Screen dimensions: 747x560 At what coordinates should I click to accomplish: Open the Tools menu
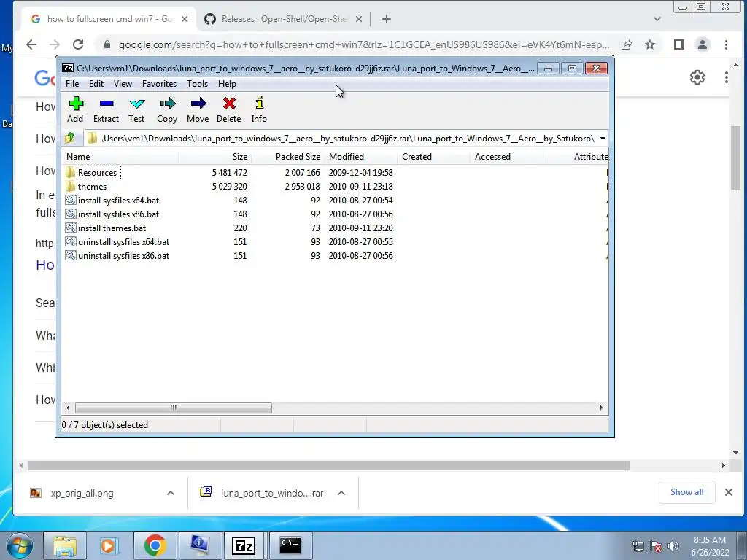pos(197,84)
